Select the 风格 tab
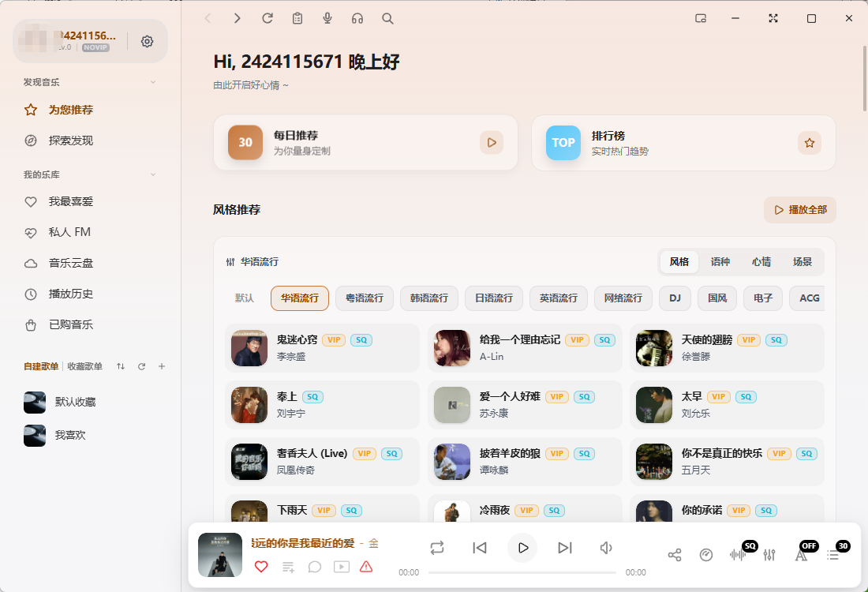Screen dimensions: 868x592 click(x=679, y=261)
